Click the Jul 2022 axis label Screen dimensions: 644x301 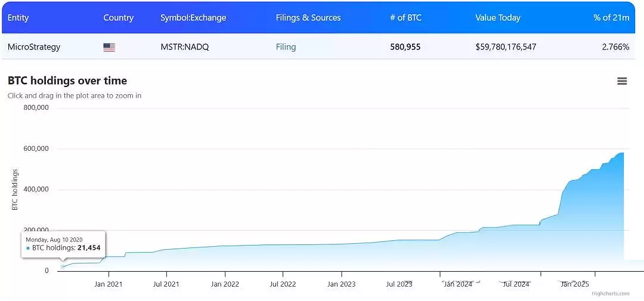pyautogui.click(x=283, y=284)
